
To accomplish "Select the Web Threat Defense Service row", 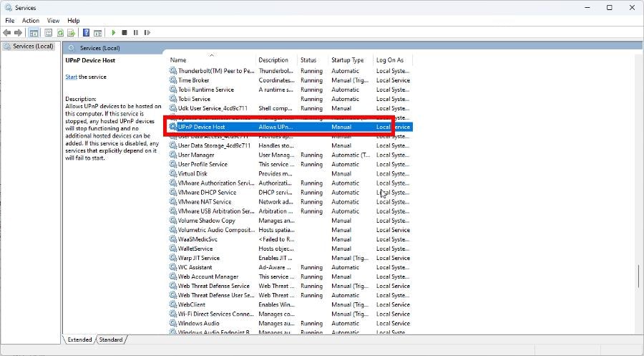I will (290, 286).
